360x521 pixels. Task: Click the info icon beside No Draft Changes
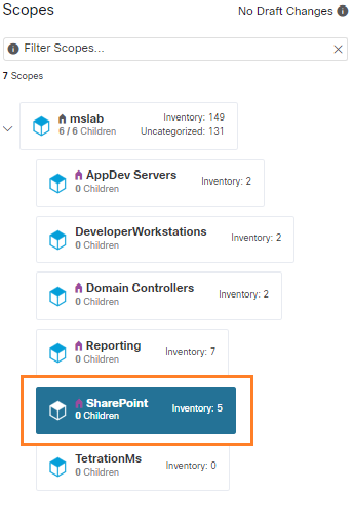click(x=343, y=11)
